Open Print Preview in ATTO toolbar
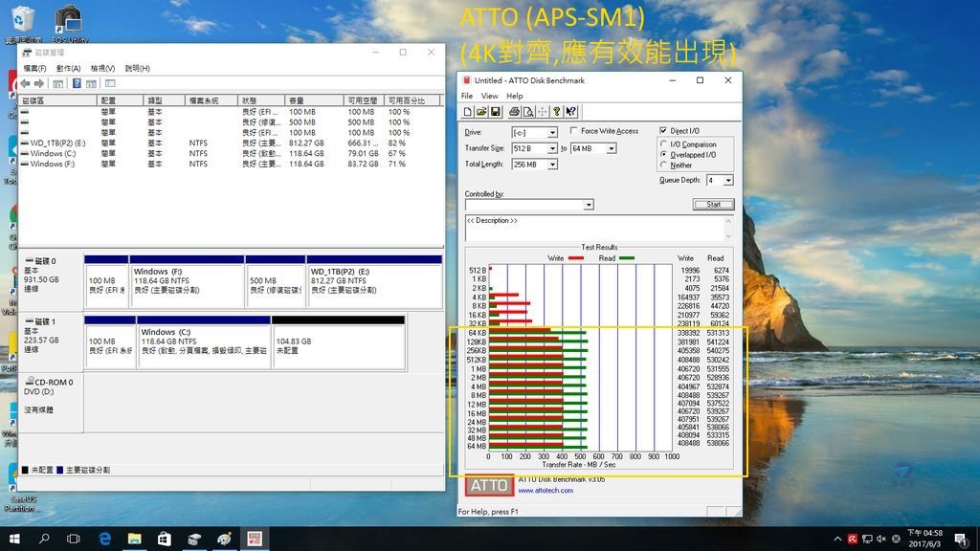Viewport: 980px width, 551px height. point(527,111)
